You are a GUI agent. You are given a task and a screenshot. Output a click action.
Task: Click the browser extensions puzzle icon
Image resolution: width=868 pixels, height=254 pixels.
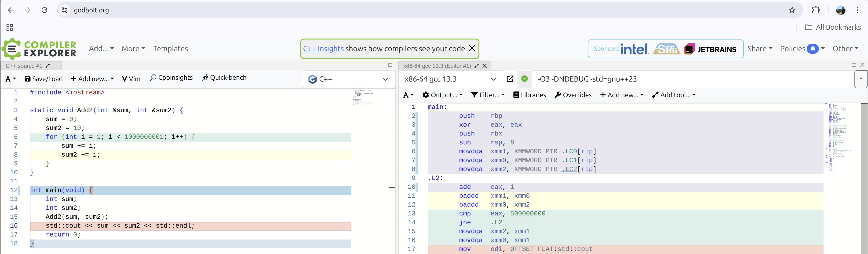tap(816, 10)
